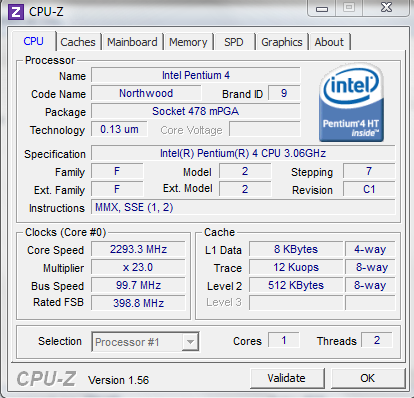Click the Trace '8-way' value
This screenshot has height=398, width=414.
[370, 267]
